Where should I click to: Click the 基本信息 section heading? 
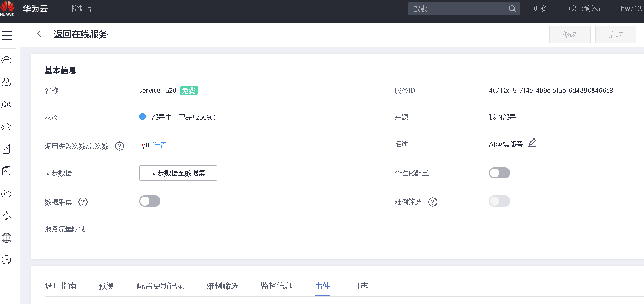point(61,71)
